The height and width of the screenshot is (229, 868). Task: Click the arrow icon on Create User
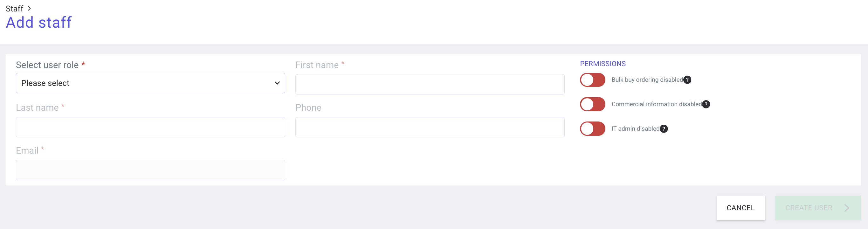tap(846, 208)
